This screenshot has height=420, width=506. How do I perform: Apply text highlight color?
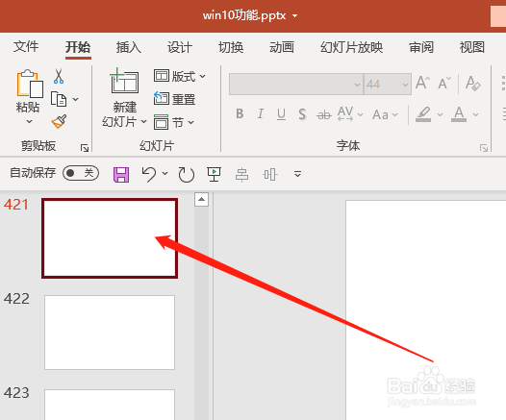[x=423, y=114]
